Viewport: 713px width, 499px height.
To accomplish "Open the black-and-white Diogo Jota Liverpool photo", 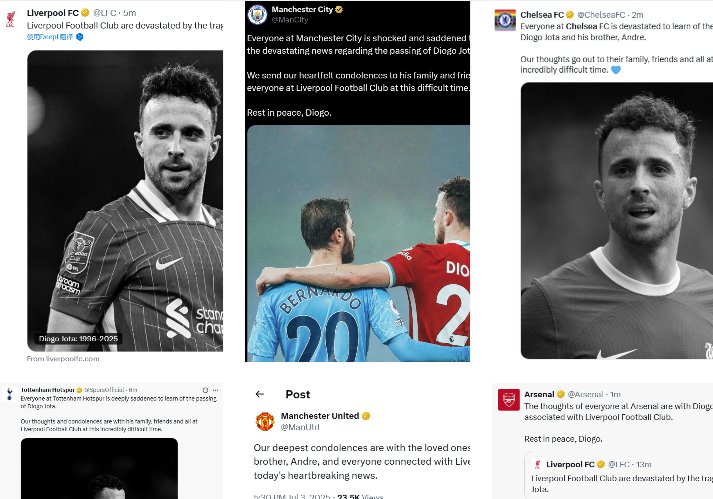I will [x=125, y=201].
